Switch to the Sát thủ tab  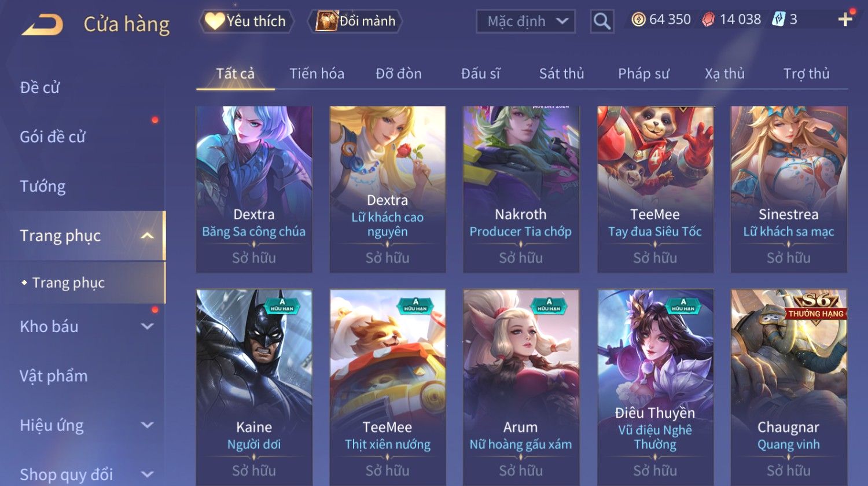[561, 73]
